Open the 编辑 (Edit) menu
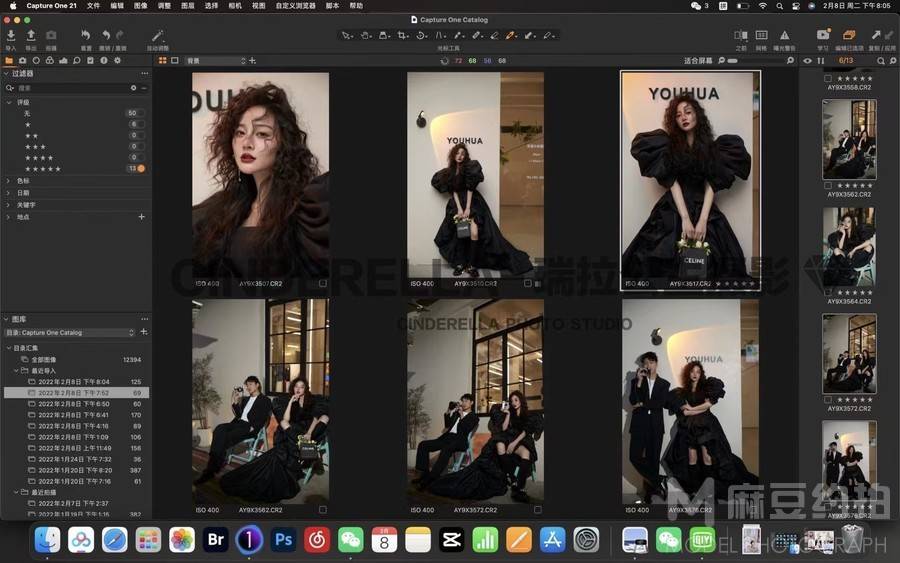Viewport: 900px width, 563px height. coord(117,6)
